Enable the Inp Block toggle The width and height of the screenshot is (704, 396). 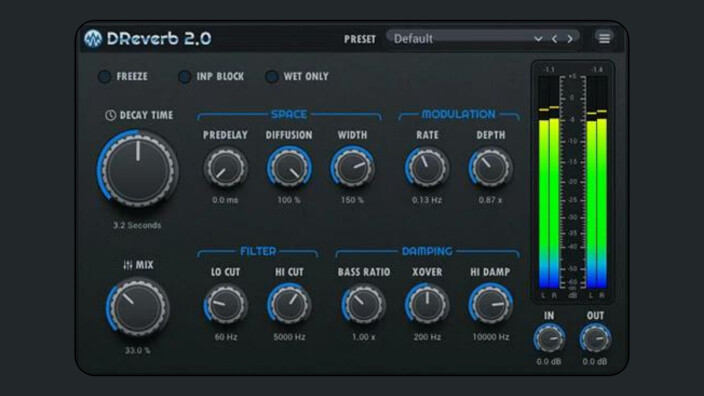(184, 77)
